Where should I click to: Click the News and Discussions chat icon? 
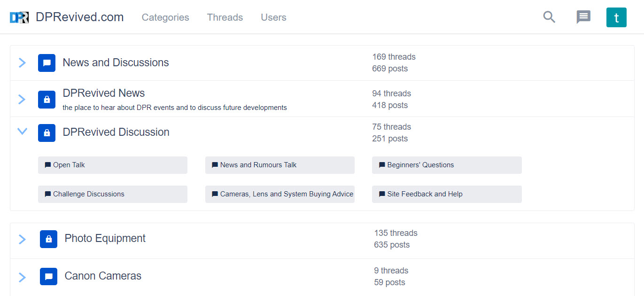click(x=47, y=63)
